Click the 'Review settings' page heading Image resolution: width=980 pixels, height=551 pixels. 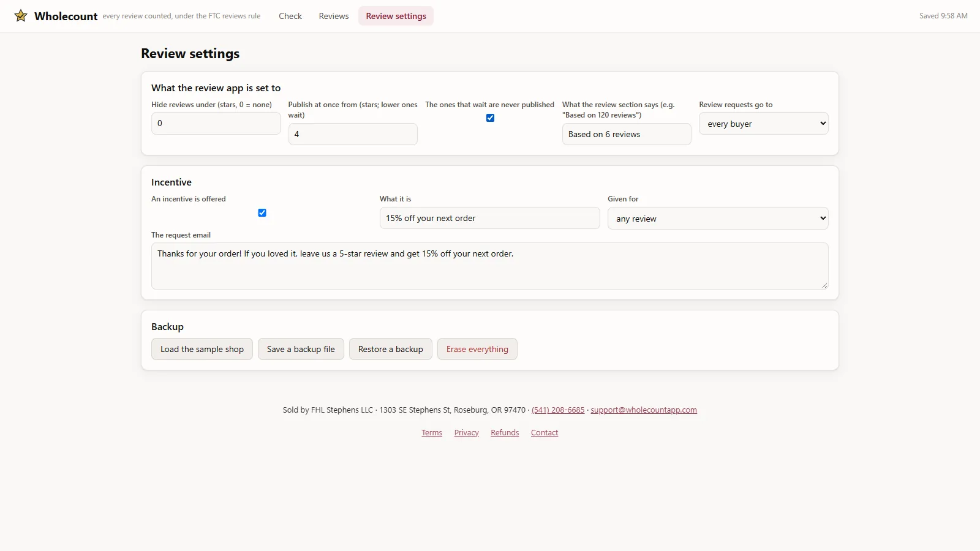coord(190,54)
